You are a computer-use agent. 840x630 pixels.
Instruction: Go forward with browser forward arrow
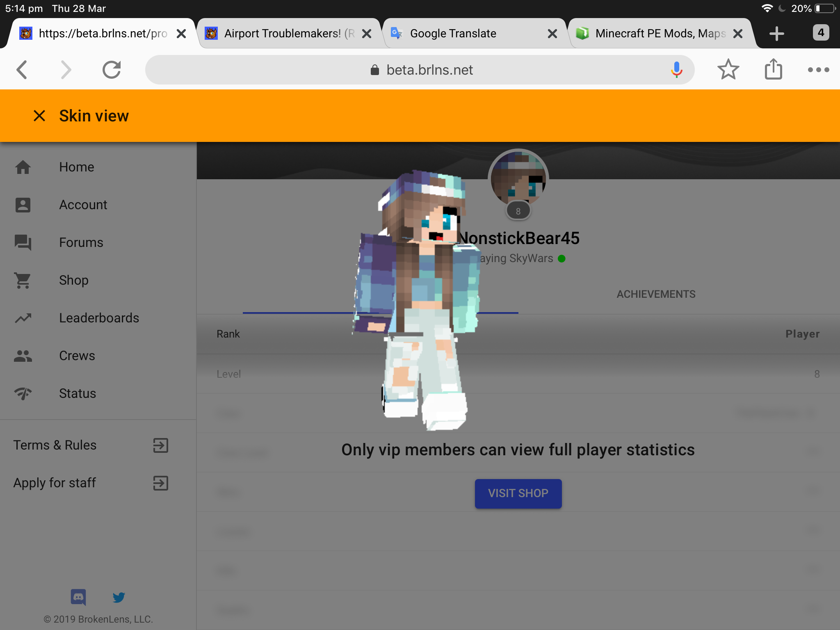pyautogui.click(x=66, y=70)
